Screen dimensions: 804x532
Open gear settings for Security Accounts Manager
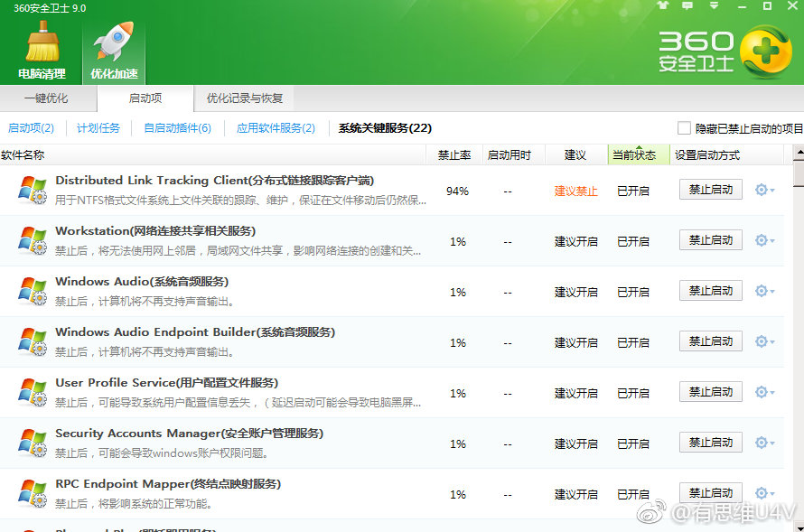764,443
